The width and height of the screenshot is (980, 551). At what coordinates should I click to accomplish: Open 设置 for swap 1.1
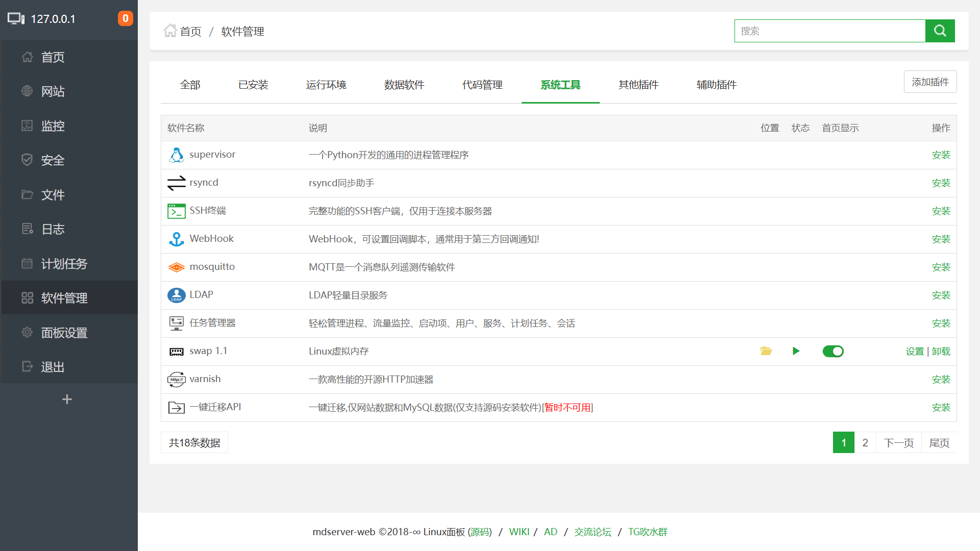(x=914, y=351)
